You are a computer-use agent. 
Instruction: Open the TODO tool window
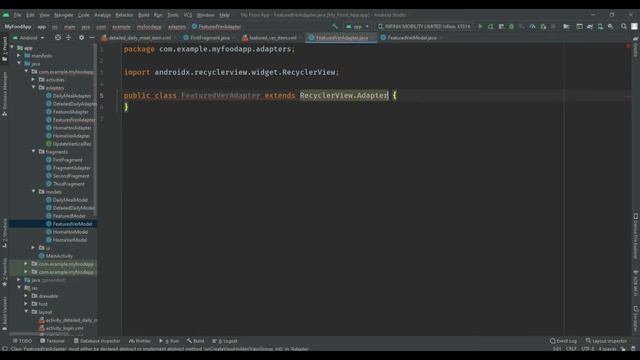pyautogui.click(x=22, y=341)
